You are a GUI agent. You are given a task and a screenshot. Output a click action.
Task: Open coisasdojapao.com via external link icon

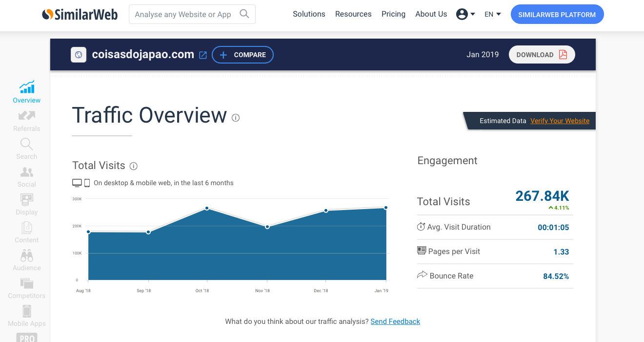203,55
